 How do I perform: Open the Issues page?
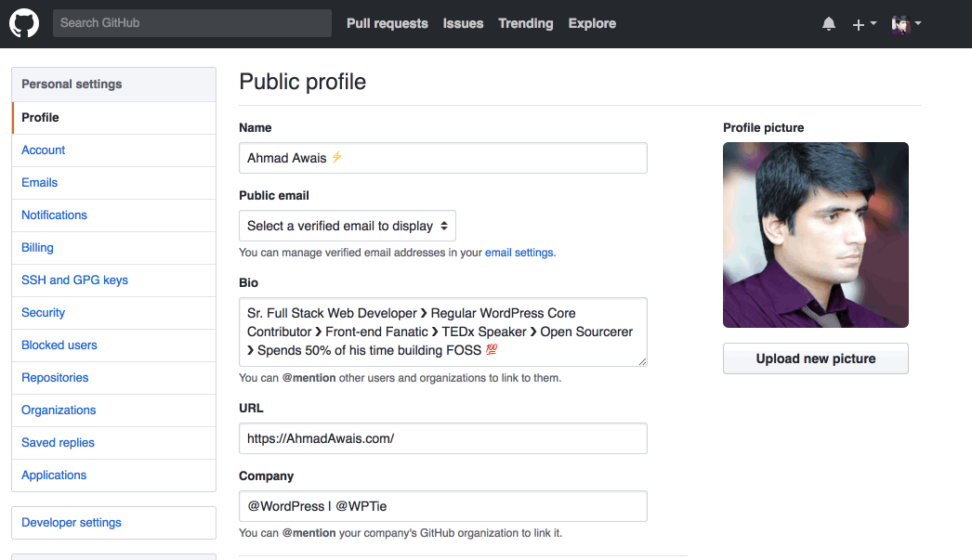(x=463, y=23)
